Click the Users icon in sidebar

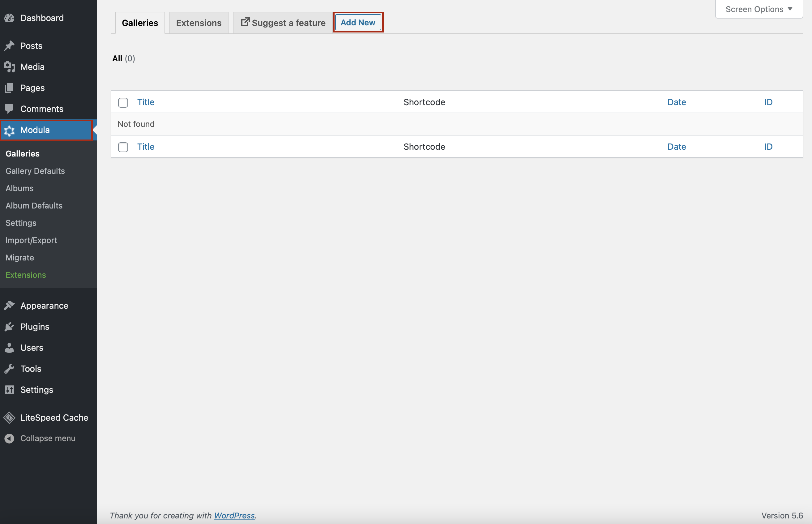pyautogui.click(x=10, y=348)
